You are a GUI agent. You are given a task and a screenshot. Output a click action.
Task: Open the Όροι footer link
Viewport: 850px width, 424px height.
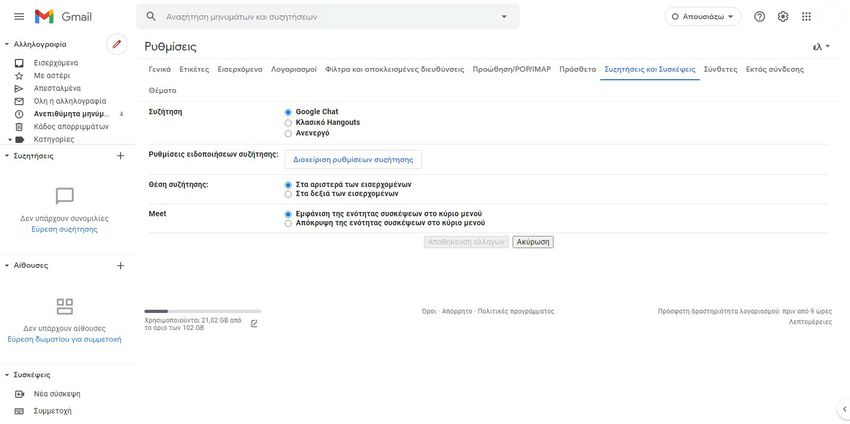click(429, 312)
